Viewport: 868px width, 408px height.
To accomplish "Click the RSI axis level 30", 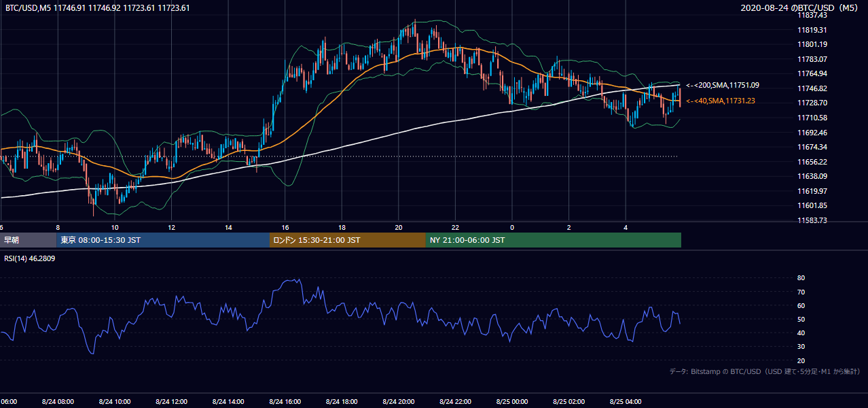I will click(x=801, y=346).
